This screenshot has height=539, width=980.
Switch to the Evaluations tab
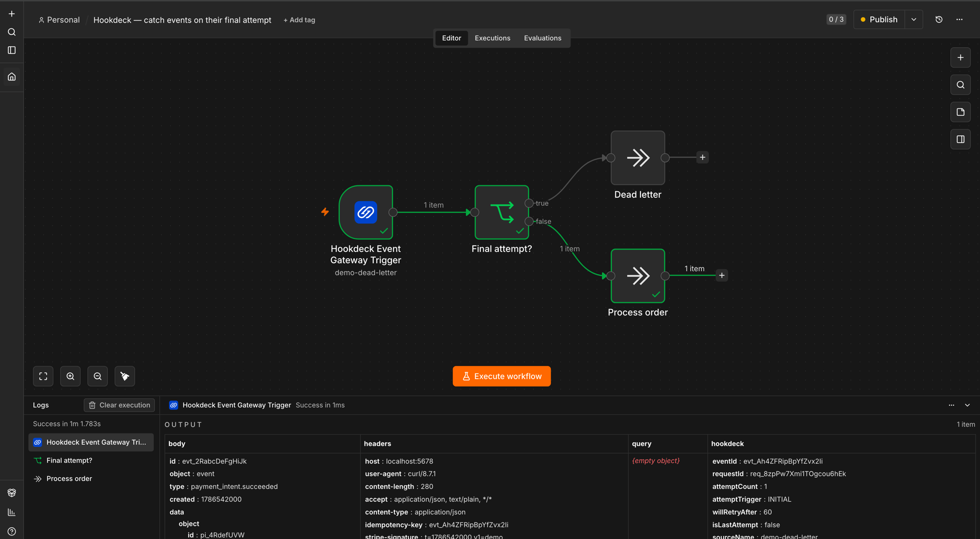tap(542, 38)
